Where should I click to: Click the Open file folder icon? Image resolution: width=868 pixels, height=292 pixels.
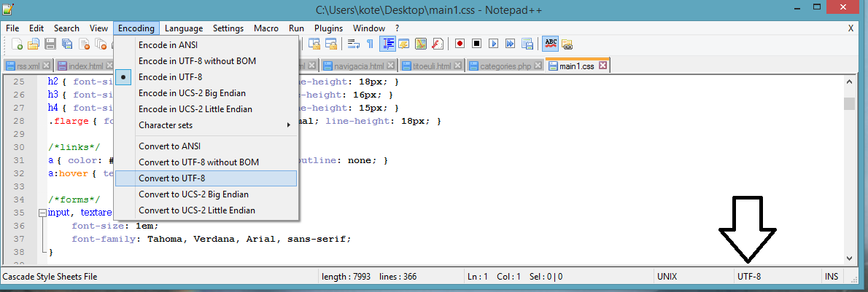[34, 44]
